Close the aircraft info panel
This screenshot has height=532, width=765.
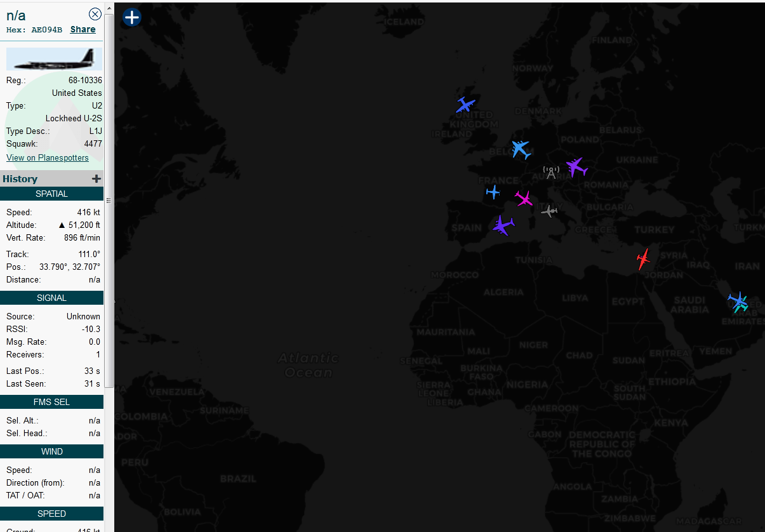[x=95, y=14]
